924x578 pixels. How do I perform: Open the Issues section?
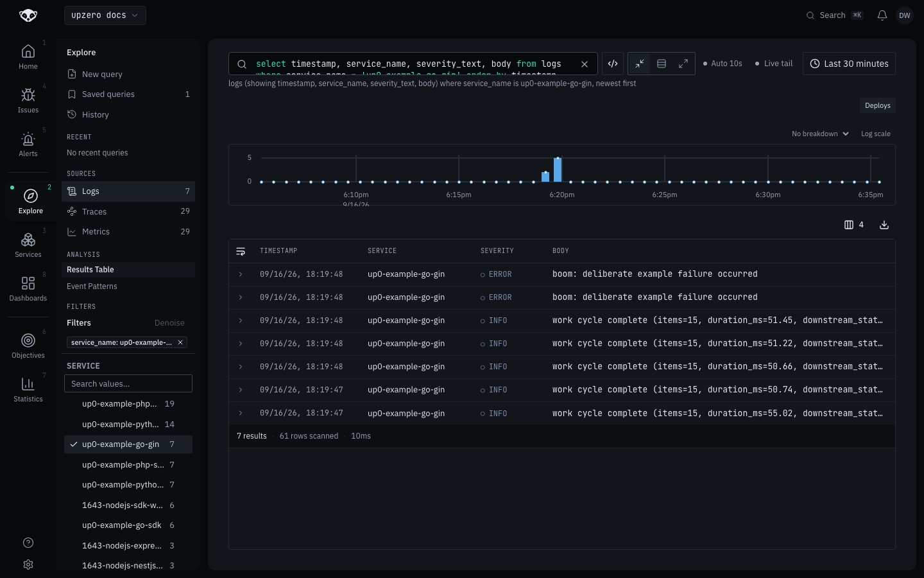click(x=28, y=100)
